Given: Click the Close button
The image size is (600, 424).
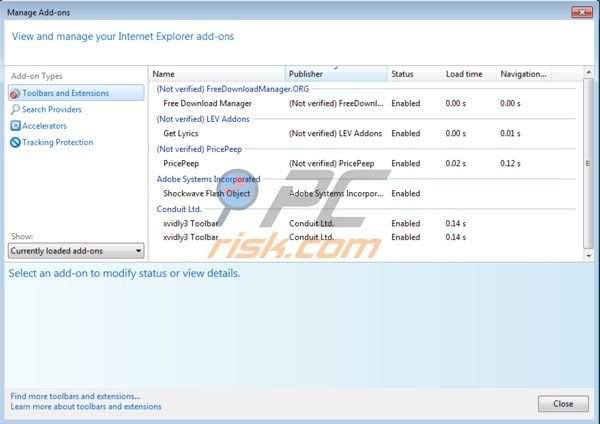Looking at the screenshot, I should click(x=563, y=404).
